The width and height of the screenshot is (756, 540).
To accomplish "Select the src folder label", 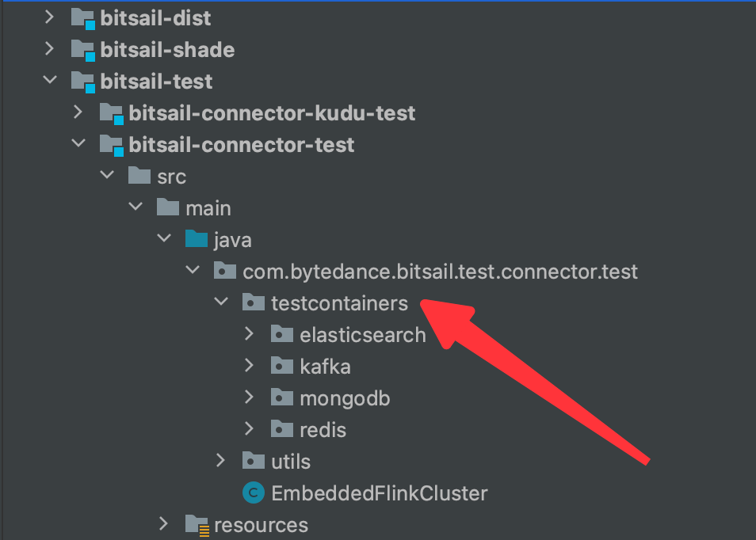I will pos(172,177).
